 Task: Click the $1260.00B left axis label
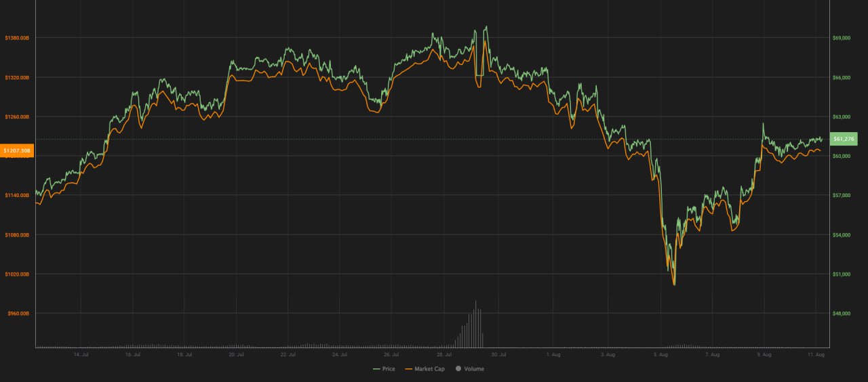16,117
